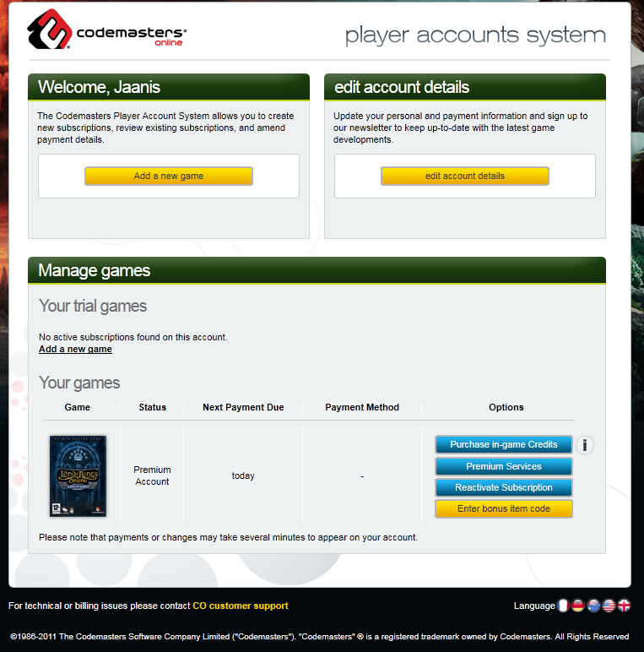The height and width of the screenshot is (652, 644).
Task: Click the Welcome, Jaanis heading
Action: click(x=99, y=87)
